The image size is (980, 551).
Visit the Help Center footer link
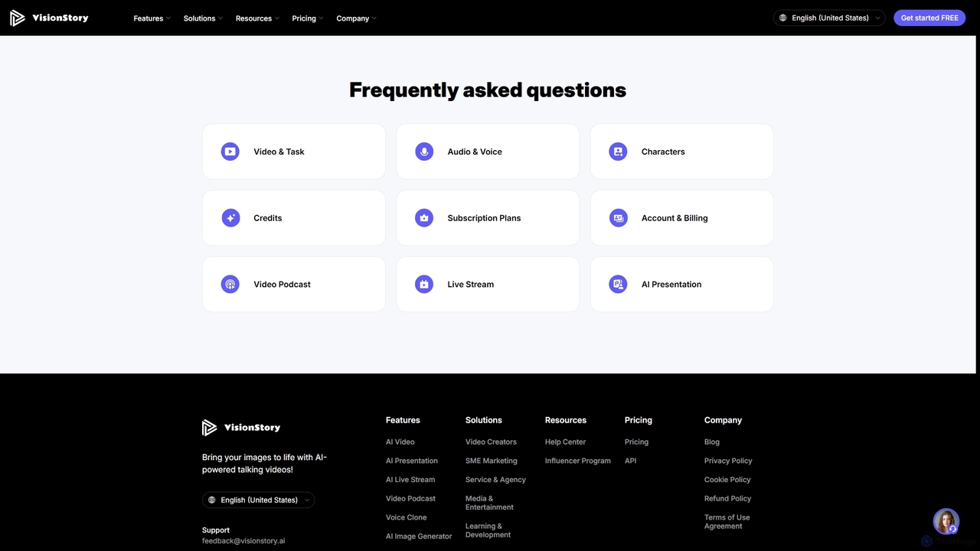[x=565, y=442]
